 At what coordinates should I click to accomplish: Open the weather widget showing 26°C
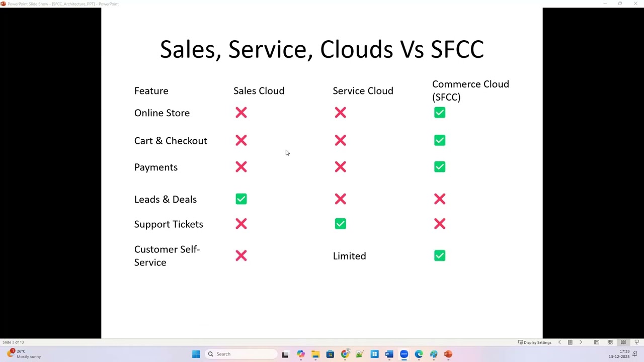coord(24,354)
